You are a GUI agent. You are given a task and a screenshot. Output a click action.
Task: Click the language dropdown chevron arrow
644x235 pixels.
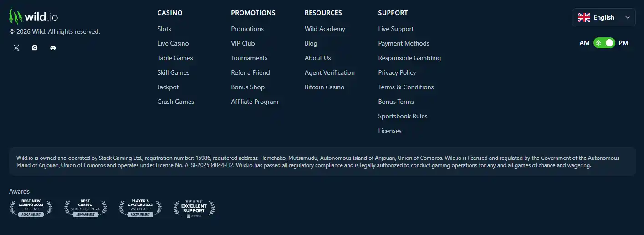click(x=628, y=17)
